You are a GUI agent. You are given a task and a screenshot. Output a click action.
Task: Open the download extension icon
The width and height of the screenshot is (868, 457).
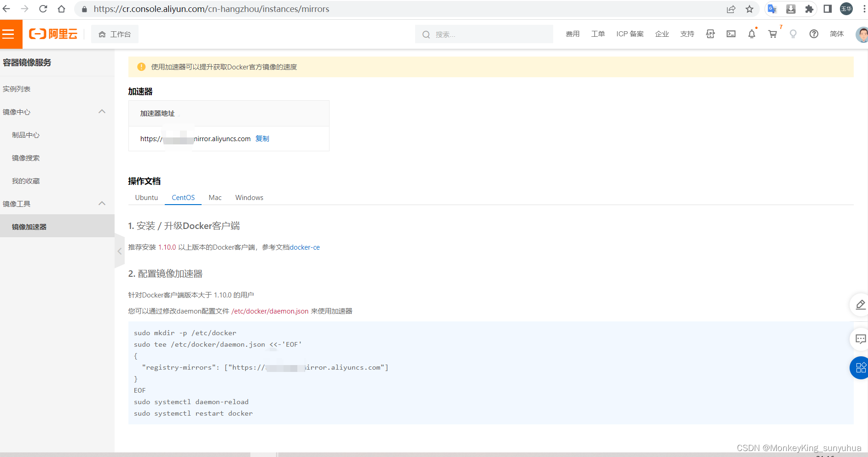pos(791,9)
